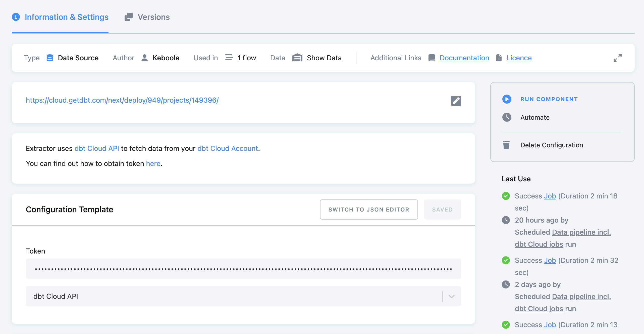Click the dropdown chevron arrow
This screenshot has width=644, height=334.
(452, 297)
